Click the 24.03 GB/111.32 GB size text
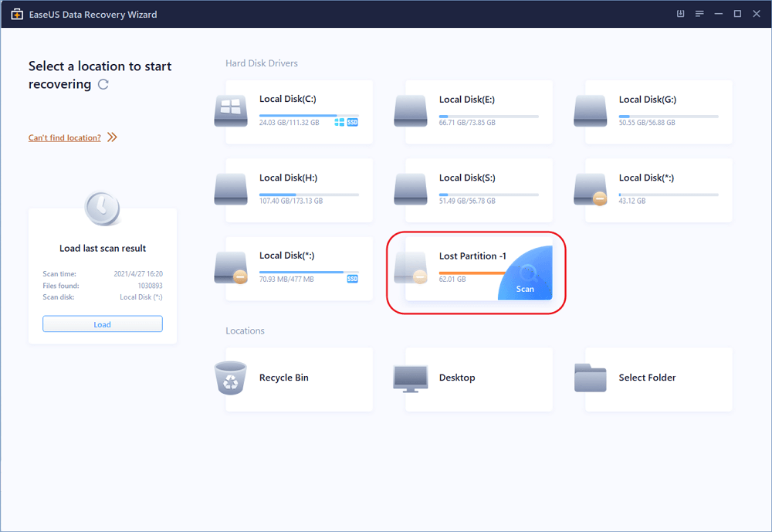The width and height of the screenshot is (772, 532). (x=289, y=122)
